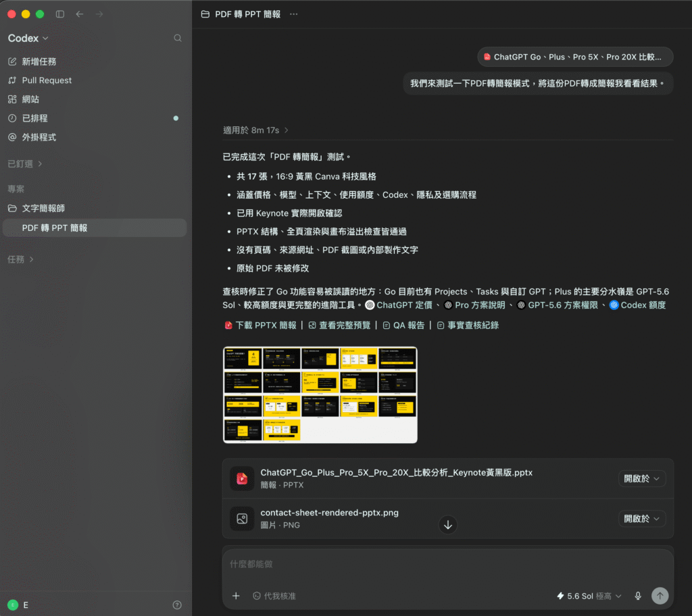The height and width of the screenshot is (616, 692).
Task: Open 開啟於 dropdown for the PPTX file
Action: pyautogui.click(x=642, y=478)
